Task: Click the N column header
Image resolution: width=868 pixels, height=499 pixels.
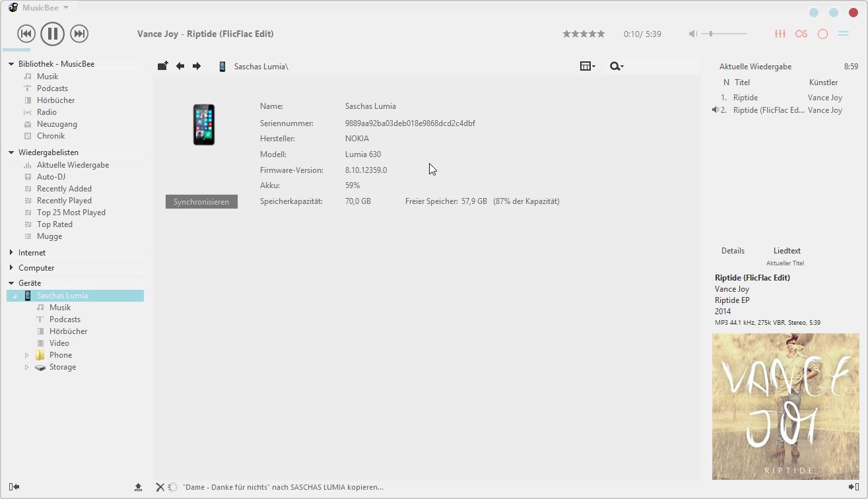Action: point(726,83)
